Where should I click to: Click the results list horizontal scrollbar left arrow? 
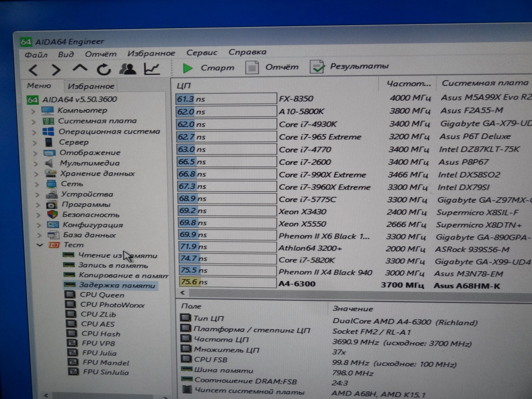pos(183,293)
